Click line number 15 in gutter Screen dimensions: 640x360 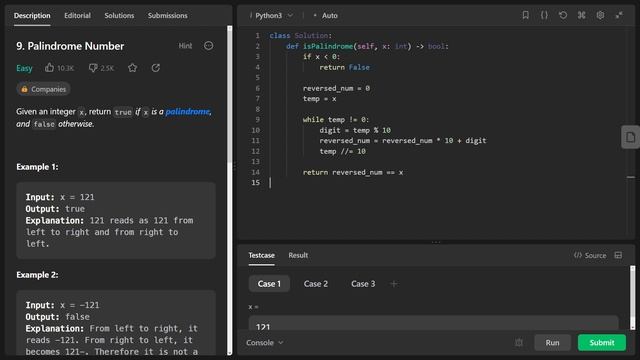[256, 183]
